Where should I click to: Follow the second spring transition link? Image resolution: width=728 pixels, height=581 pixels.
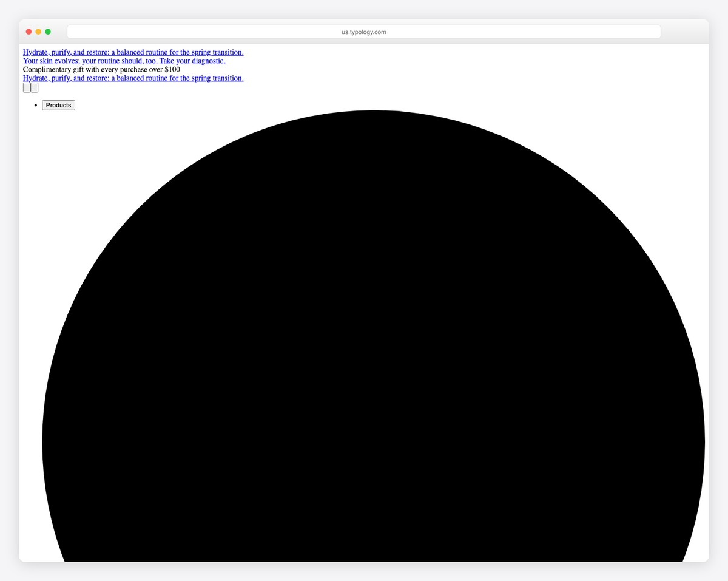point(133,78)
